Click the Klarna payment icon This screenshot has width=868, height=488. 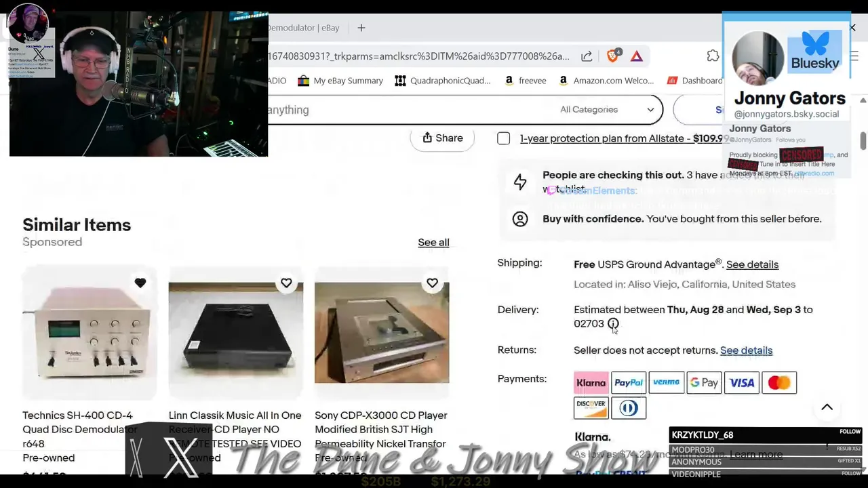[x=591, y=383]
